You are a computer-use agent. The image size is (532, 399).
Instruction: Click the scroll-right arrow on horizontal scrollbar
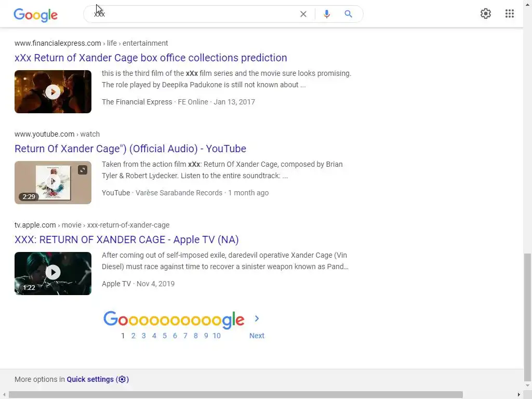tap(519, 395)
